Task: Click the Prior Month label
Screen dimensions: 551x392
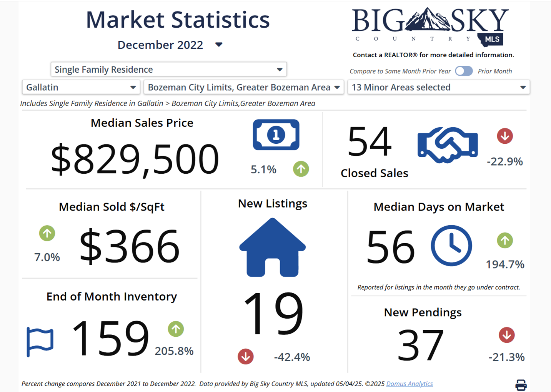Action: coord(494,71)
